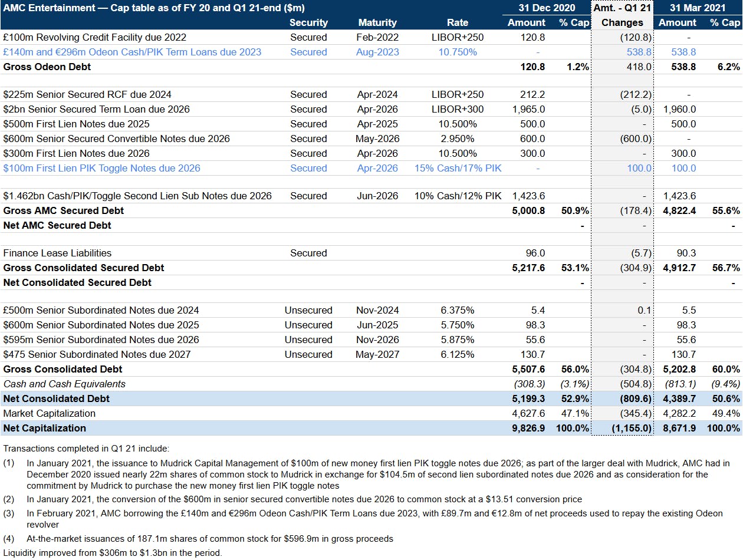Select the 'Finance Lease Liabilities' row label
Viewport: 743px width, 560px height.
point(57,253)
